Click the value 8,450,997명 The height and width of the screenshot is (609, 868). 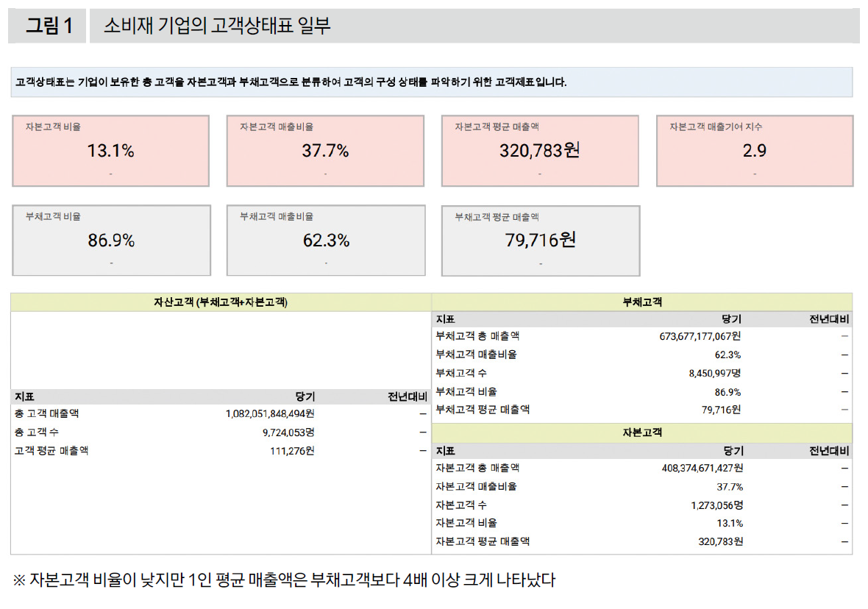[x=715, y=374]
